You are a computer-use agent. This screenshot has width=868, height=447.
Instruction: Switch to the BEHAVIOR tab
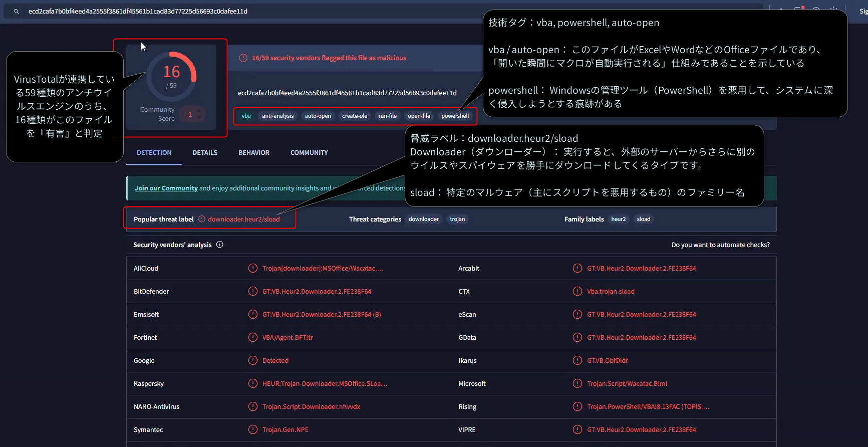tap(254, 152)
